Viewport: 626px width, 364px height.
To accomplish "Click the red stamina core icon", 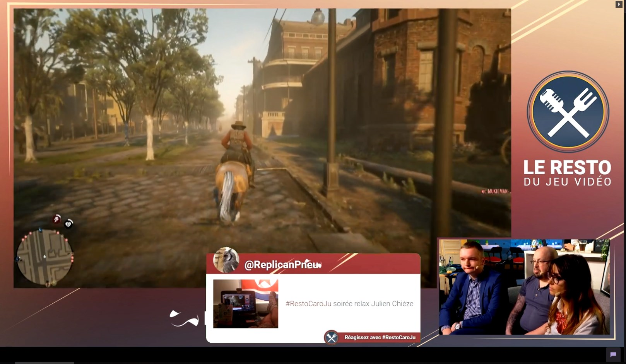I will pos(57,219).
